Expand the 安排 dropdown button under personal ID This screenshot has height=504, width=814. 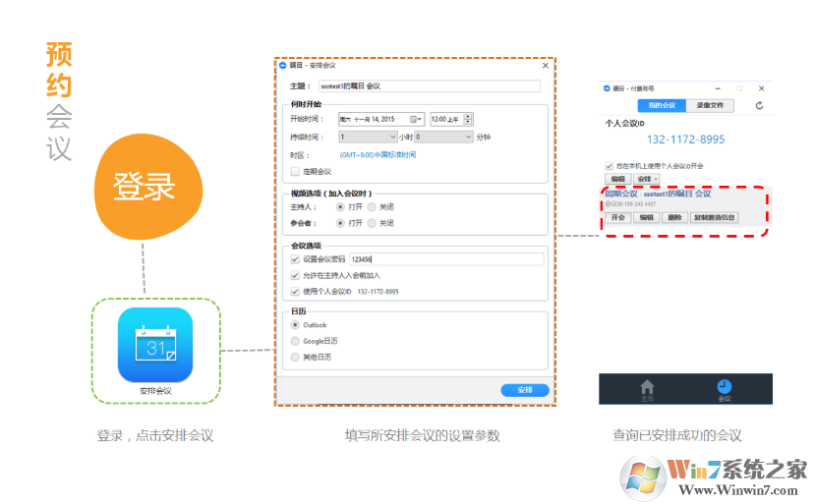tap(646, 179)
